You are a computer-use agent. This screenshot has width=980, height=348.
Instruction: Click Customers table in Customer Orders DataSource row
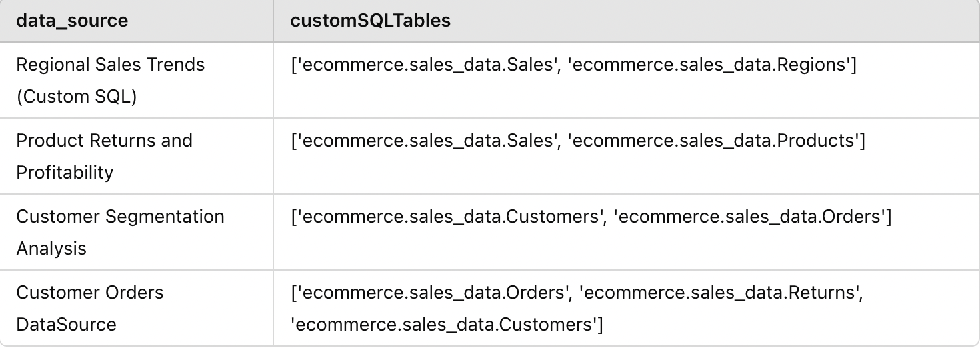click(x=445, y=325)
